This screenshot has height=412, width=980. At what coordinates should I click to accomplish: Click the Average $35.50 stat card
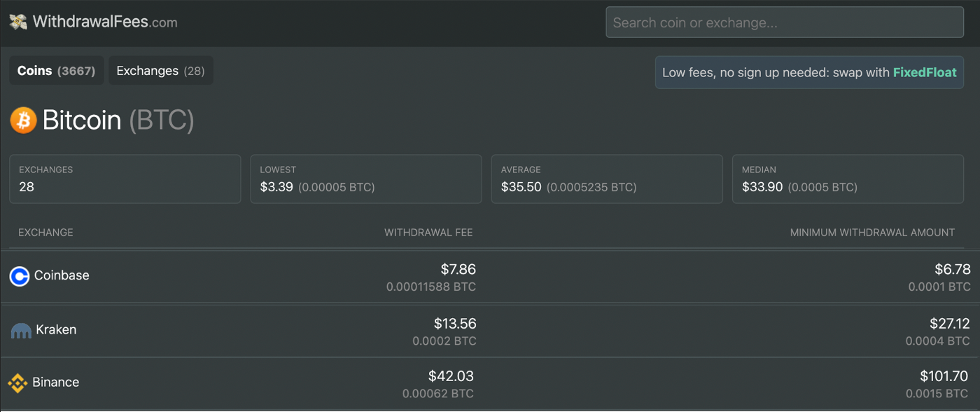pos(607,179)
